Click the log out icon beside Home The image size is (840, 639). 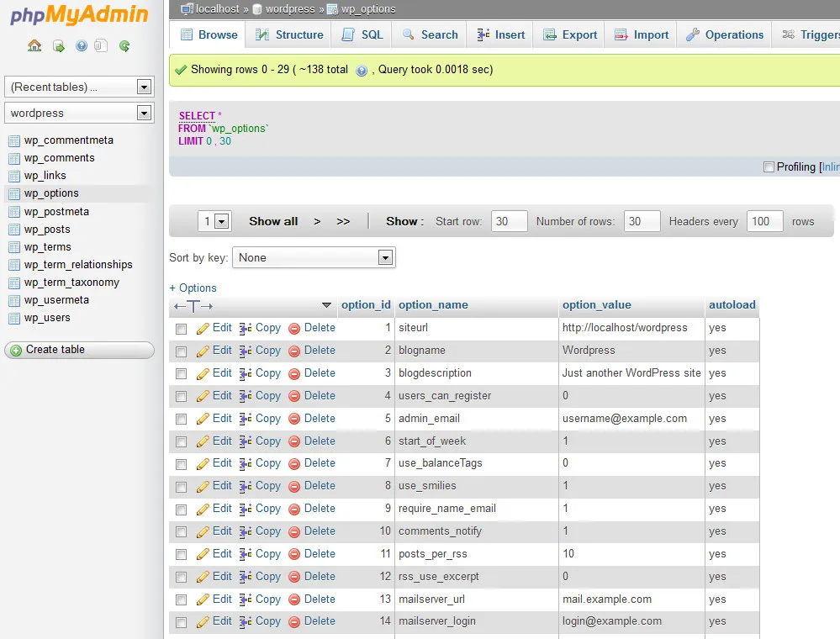(x=58, y=46)
